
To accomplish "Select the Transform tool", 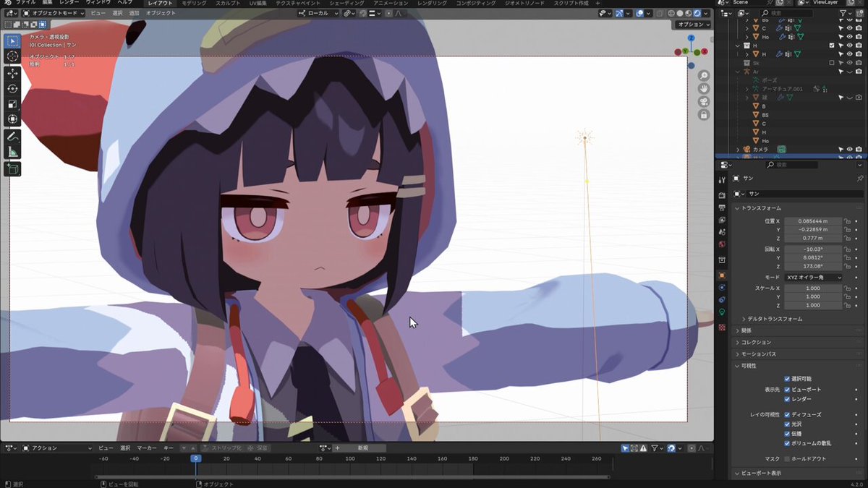I will pyautogui.click(x=13, y=119).
